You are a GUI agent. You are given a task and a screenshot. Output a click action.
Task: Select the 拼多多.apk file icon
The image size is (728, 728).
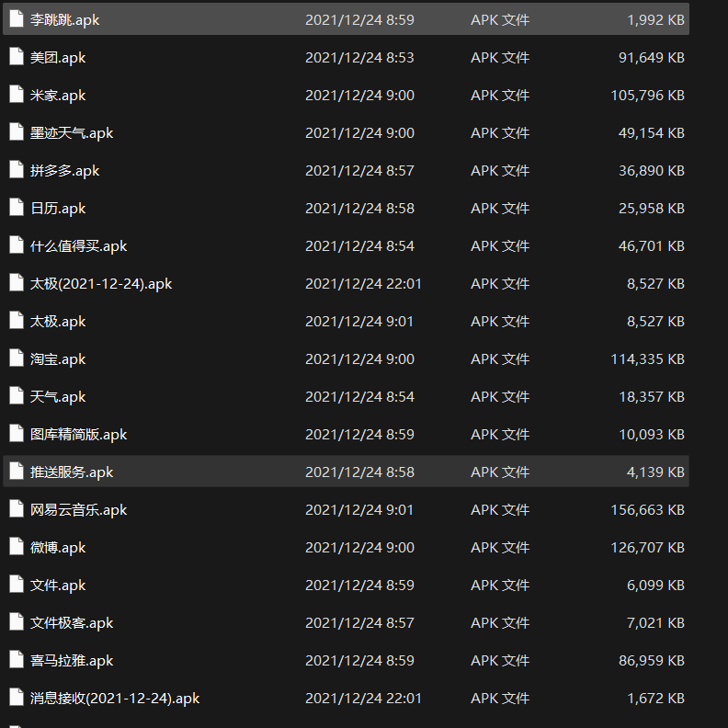tap(16, 170)
